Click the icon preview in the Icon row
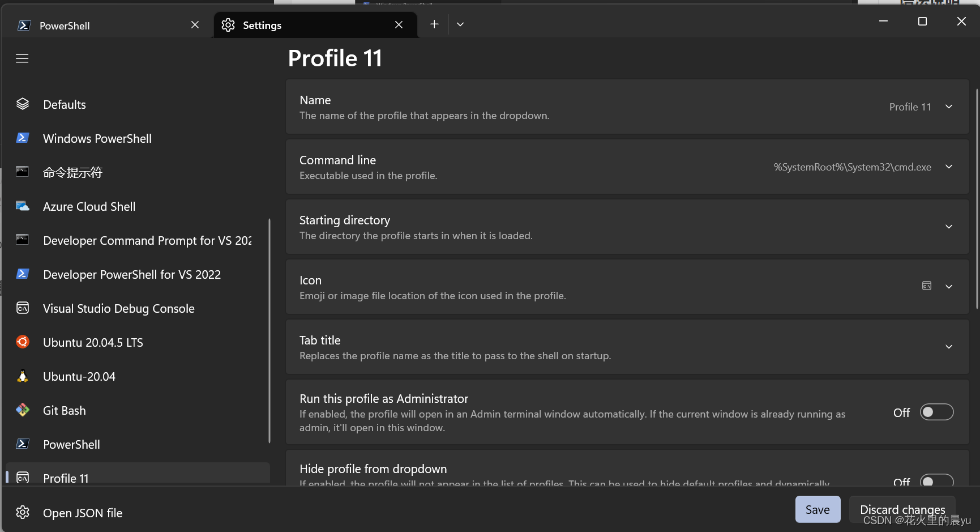The width and height of the screenshot is (980, 532). pos(927,286)
